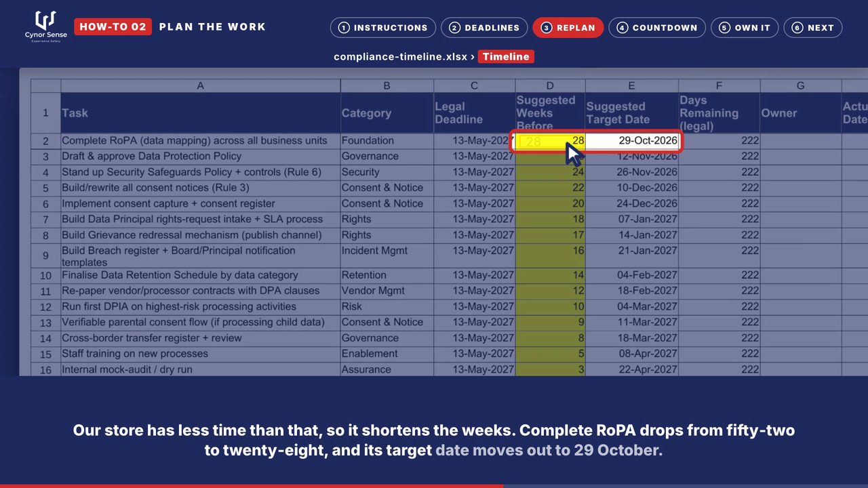Select column F header
The height and width of the screenshot is (488, 868).
click(x=719, y=85)
